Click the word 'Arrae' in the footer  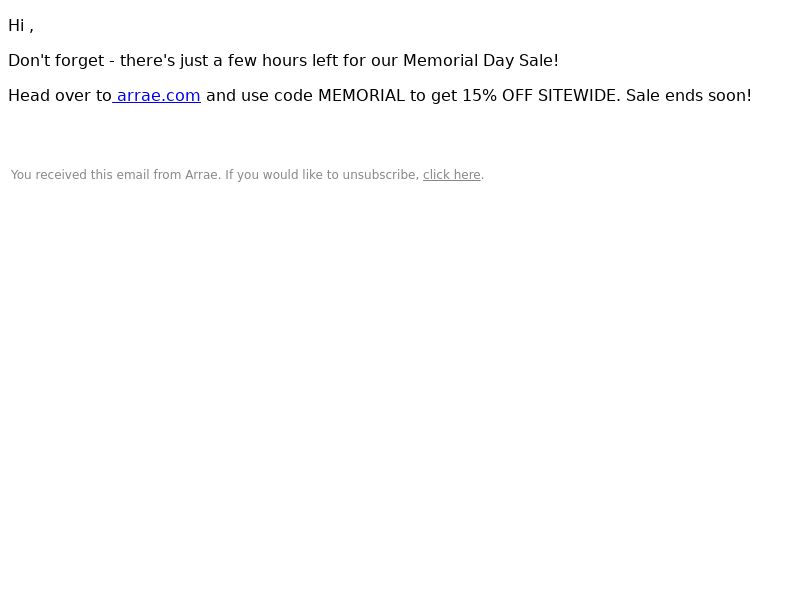pyautogui.click(x=203, y=175)
